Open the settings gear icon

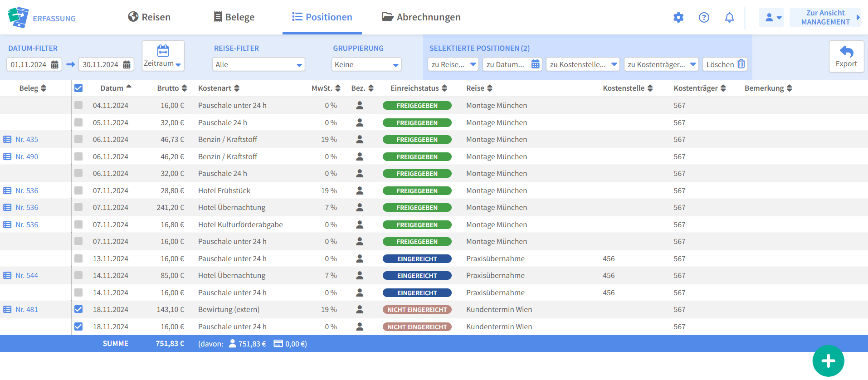click(x=678, y=18)
